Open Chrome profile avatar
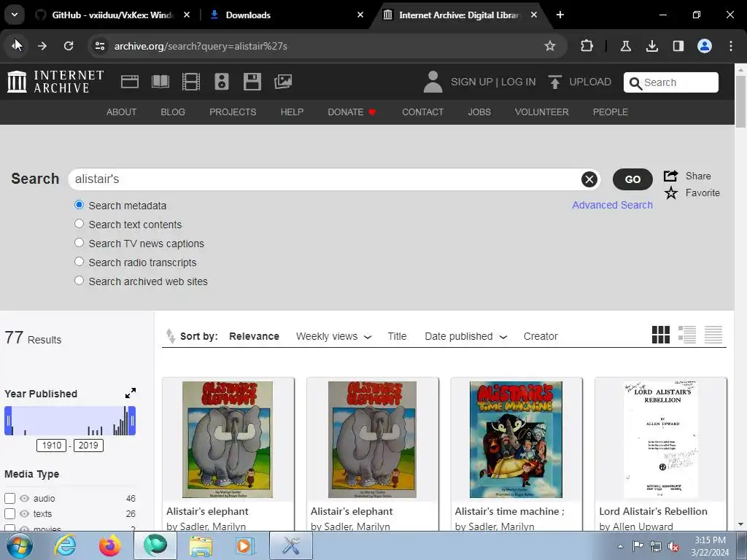The width and height of the screenshot is (747, 560). coord(705,46)
